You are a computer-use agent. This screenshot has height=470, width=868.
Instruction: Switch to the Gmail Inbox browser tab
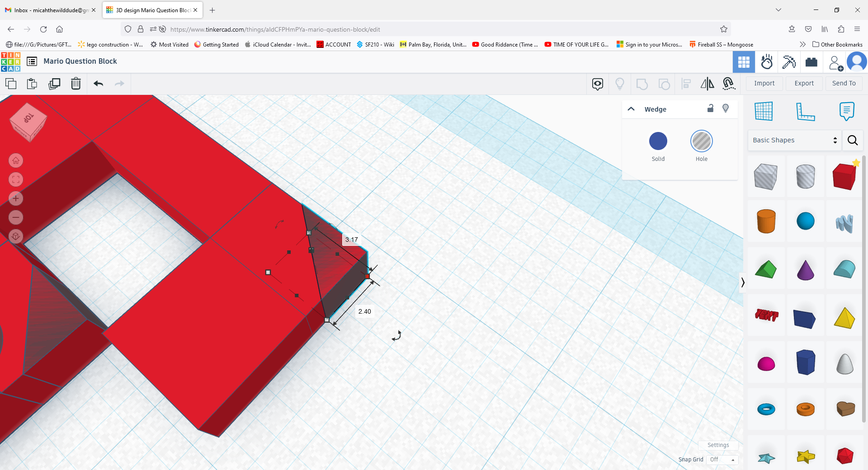tap(50, 9)
